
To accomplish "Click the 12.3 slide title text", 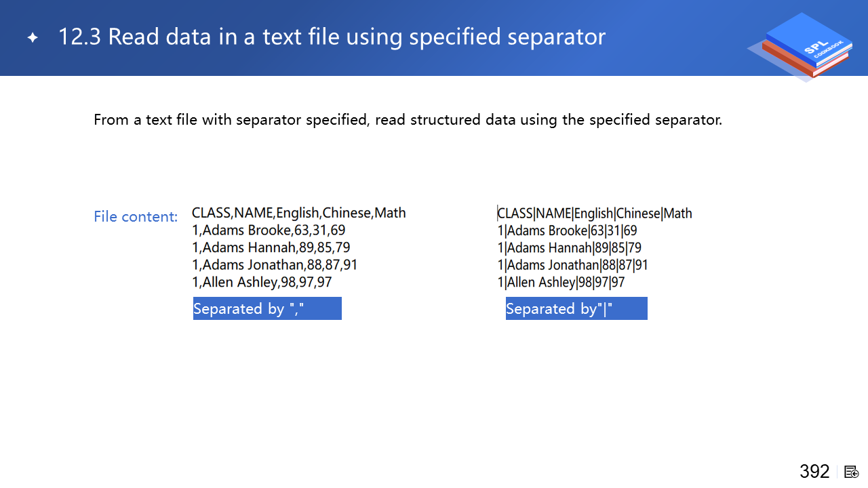I will click(332, 37).
